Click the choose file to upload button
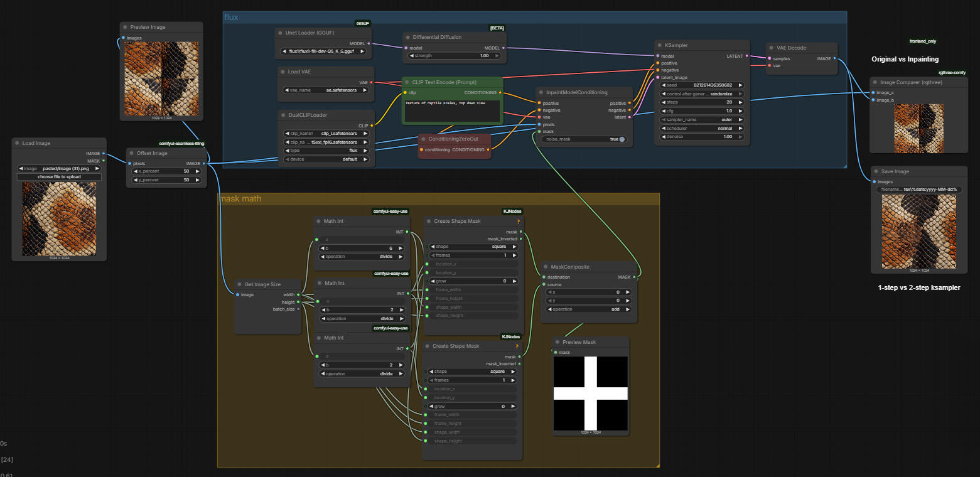 point(59,177)
